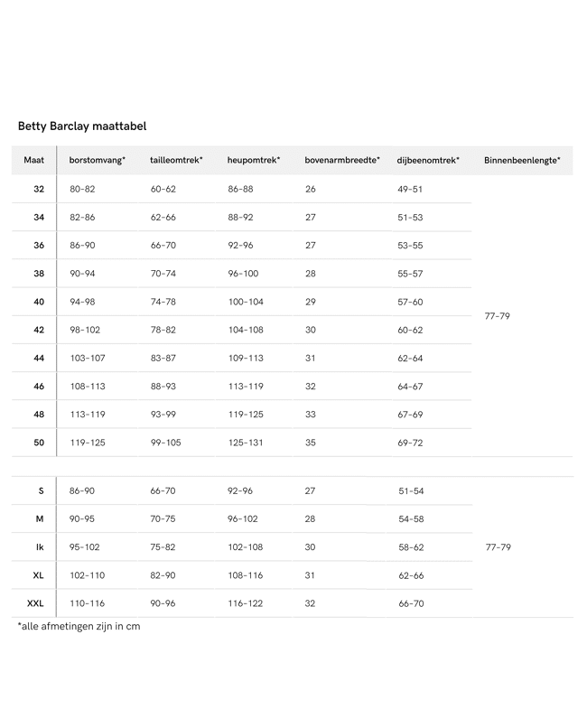Image resolution: width=587 pixels, height=728 pixels.
Task: Select the 104-108 hip value for size 42
Action: tap(246, 331)
